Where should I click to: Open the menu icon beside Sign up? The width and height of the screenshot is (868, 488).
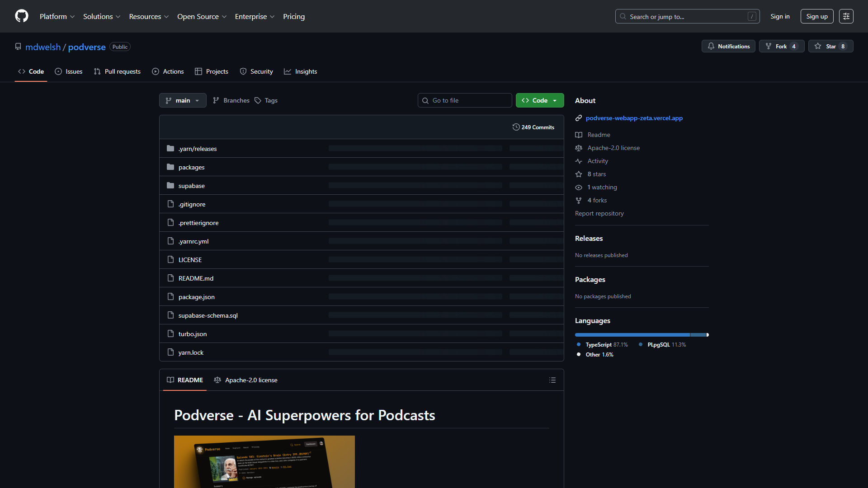846,16
